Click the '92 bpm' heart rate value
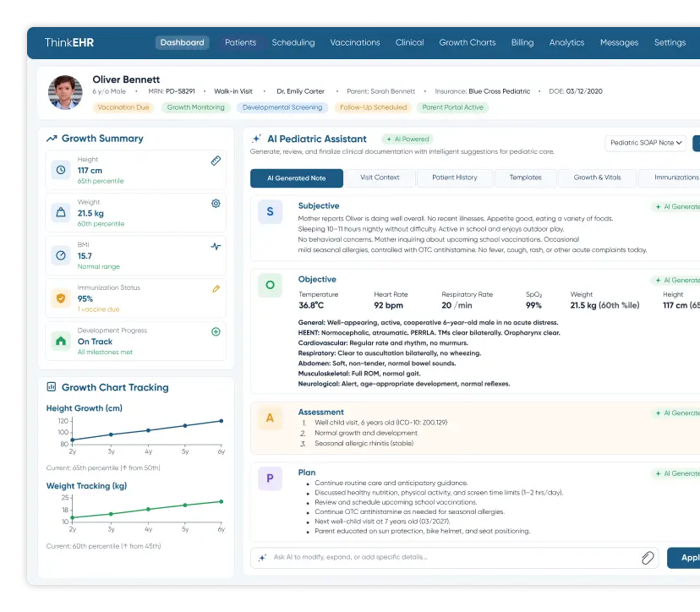This screenshot has width=700, height=612. click(x=388, y=305)
